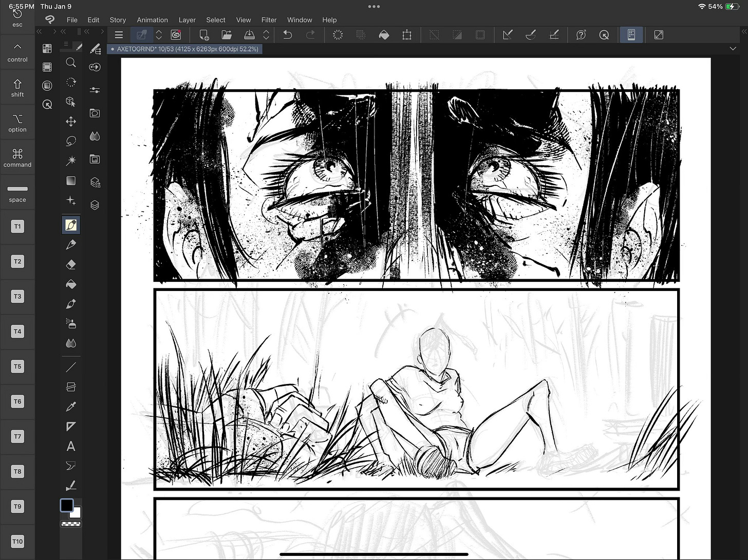Select the Ruler triangle tool

[x=71, y=427]
